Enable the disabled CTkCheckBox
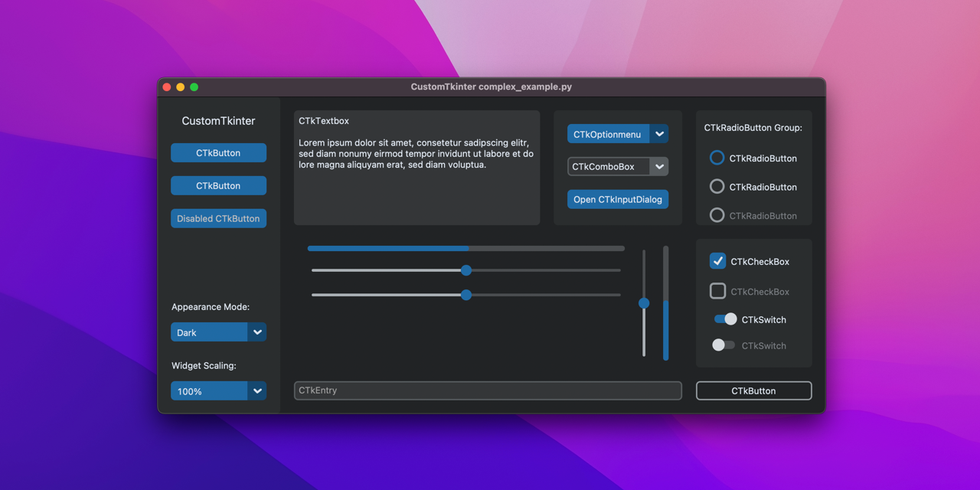Screen dimensions: 980x490 pyautogui.click(x=717, y=291)
